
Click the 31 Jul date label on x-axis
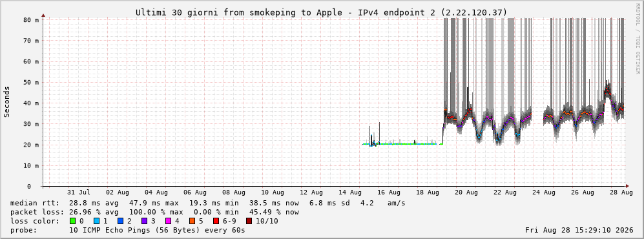pyautogui.click(x=78, y=192)
